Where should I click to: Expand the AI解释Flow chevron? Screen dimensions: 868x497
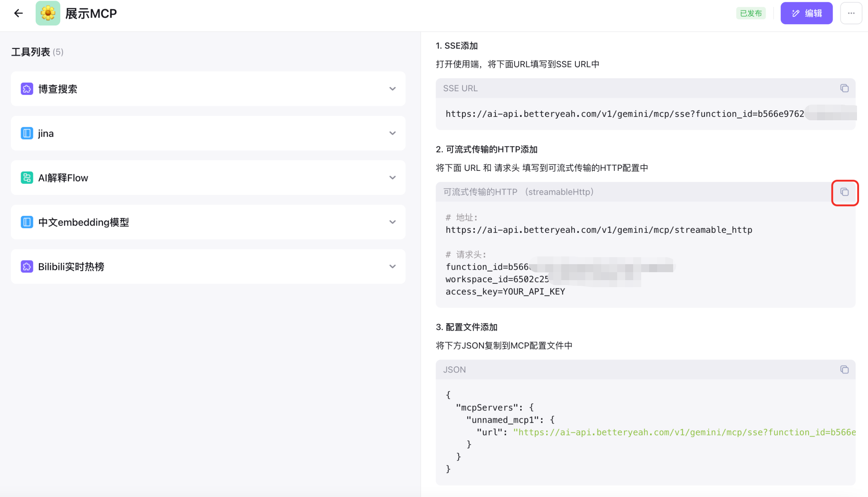coord(392,178)
